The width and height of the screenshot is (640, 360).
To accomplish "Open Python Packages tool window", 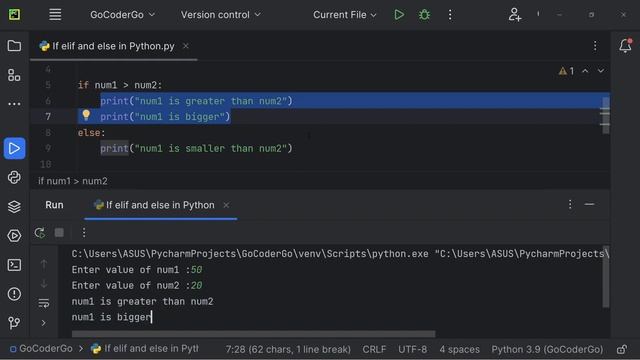I will click(x=14, y=178).
